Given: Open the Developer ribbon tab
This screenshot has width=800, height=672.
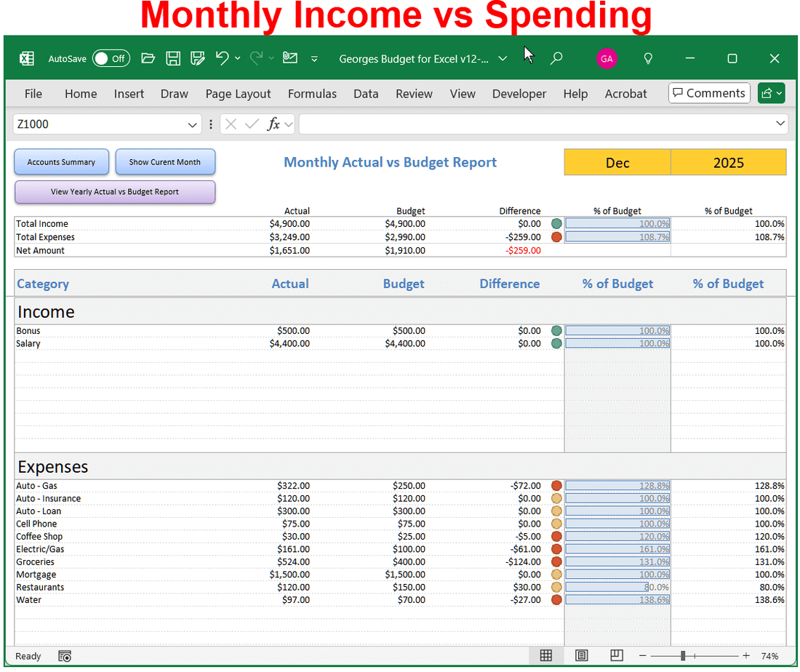Looking at the screenshot, I should click(x=519, y=94).
